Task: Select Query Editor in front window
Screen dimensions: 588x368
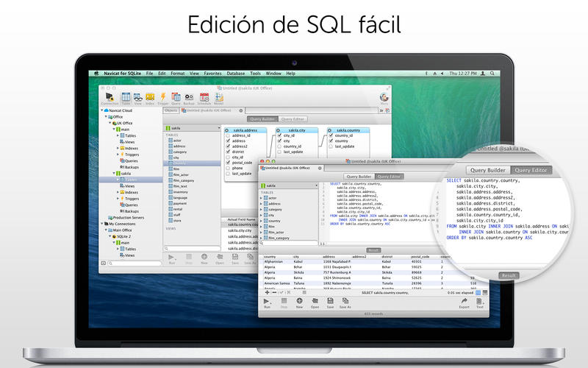Action: pyautogui.click(x=389, y=177)
